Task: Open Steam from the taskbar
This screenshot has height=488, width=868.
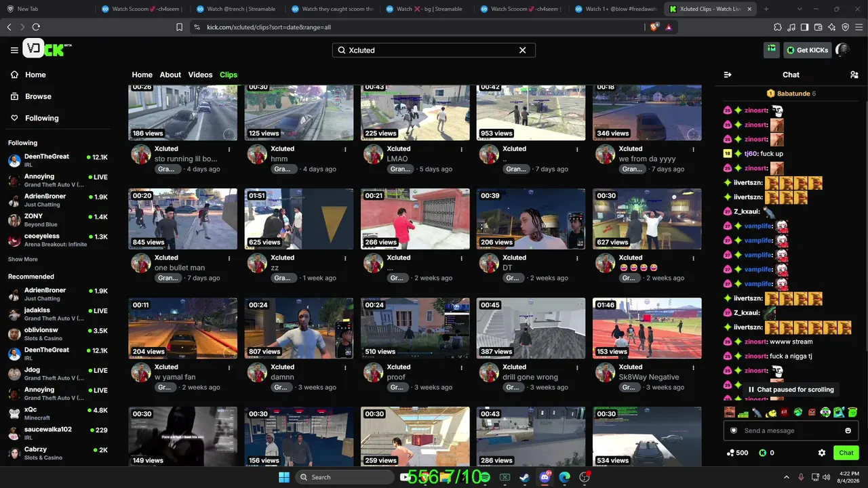Action: pos(525,477)
